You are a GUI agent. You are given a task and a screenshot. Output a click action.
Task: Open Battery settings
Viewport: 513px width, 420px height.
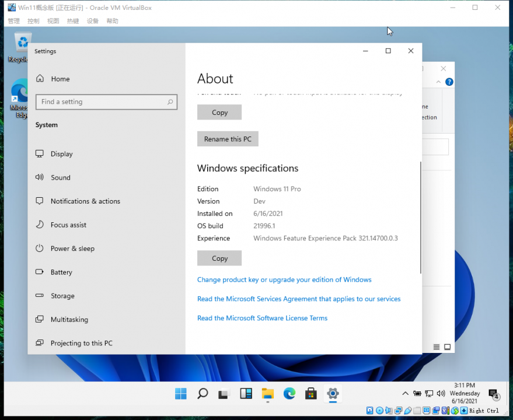[x=54, y=272]
